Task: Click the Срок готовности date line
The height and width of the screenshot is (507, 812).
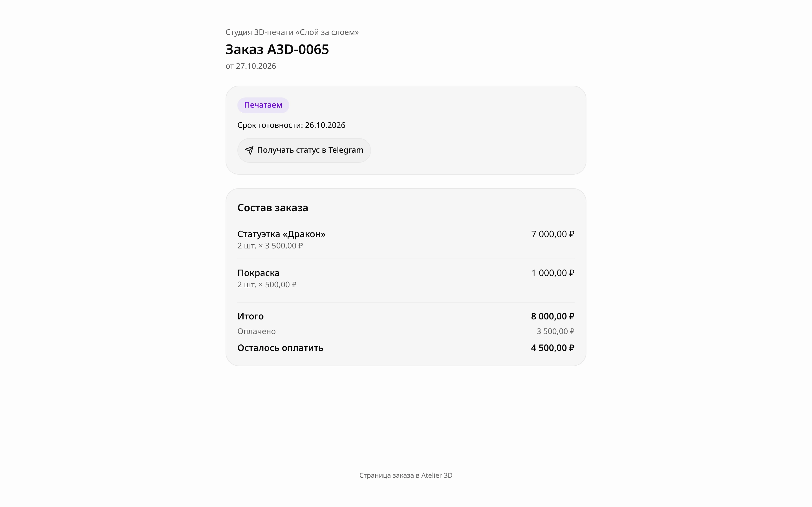Action: pos(291,125)
